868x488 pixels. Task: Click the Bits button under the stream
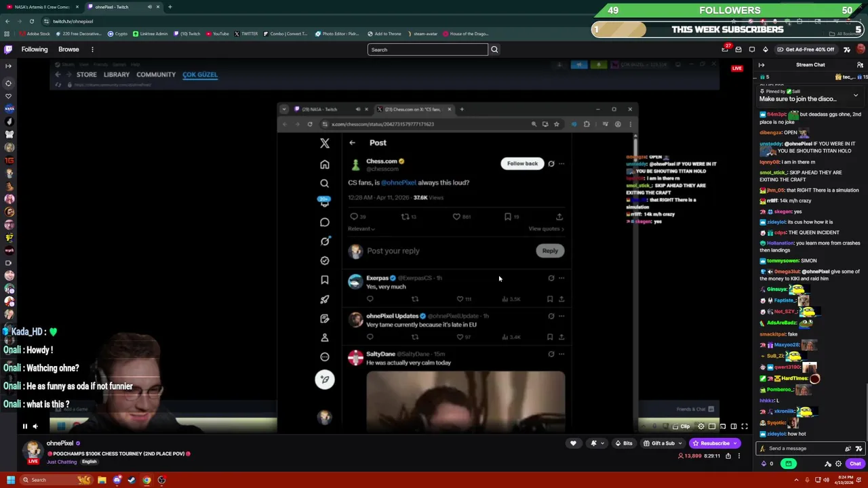point(623,443)
